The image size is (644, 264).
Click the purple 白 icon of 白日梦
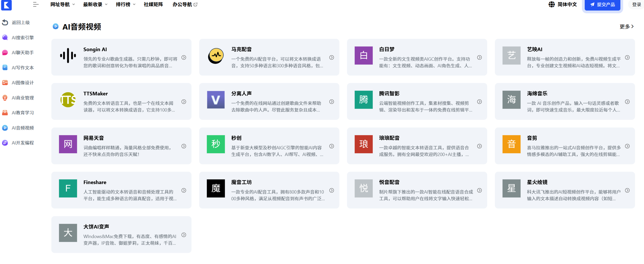364,56
